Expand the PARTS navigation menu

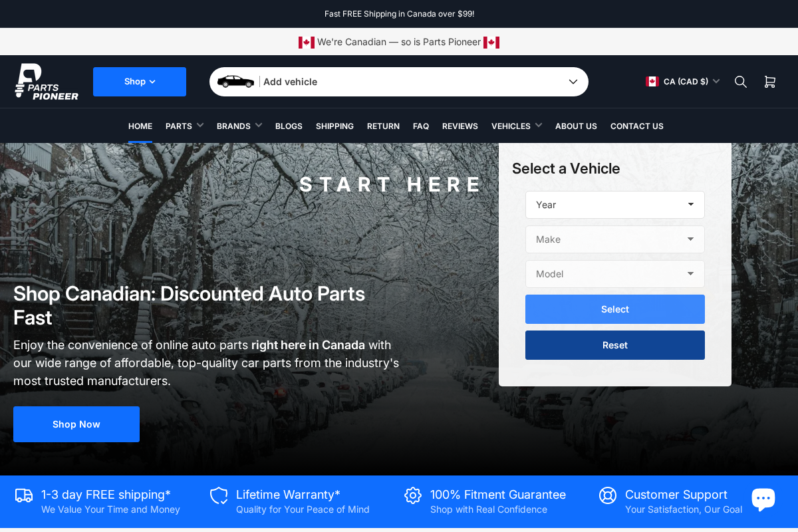184,126
